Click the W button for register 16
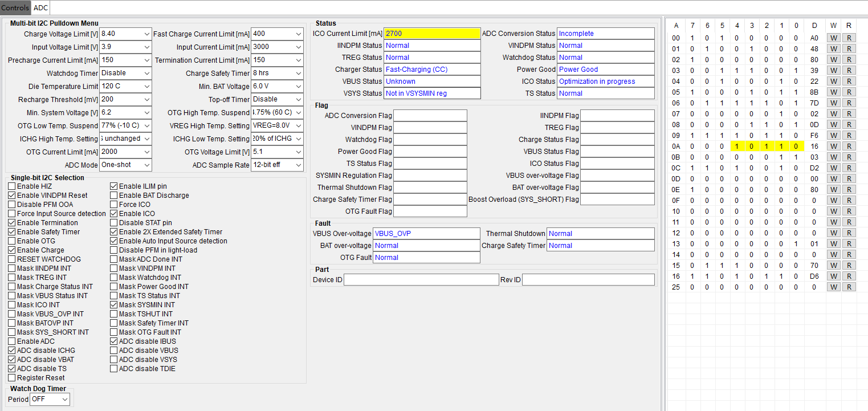Viewport: 868px width, 411px height. [834, 276]
